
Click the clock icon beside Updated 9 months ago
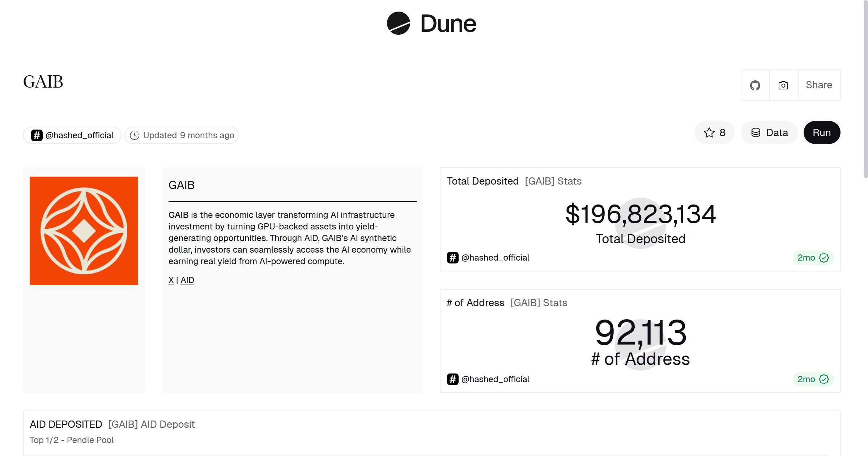135,135
